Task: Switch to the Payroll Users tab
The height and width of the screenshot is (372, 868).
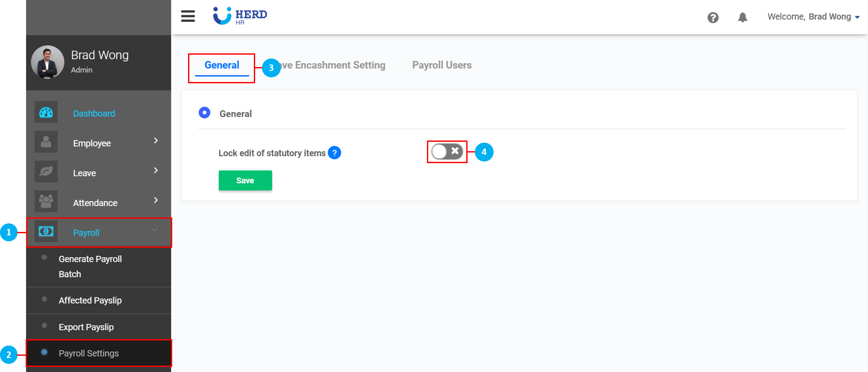Action: [442, 65]
